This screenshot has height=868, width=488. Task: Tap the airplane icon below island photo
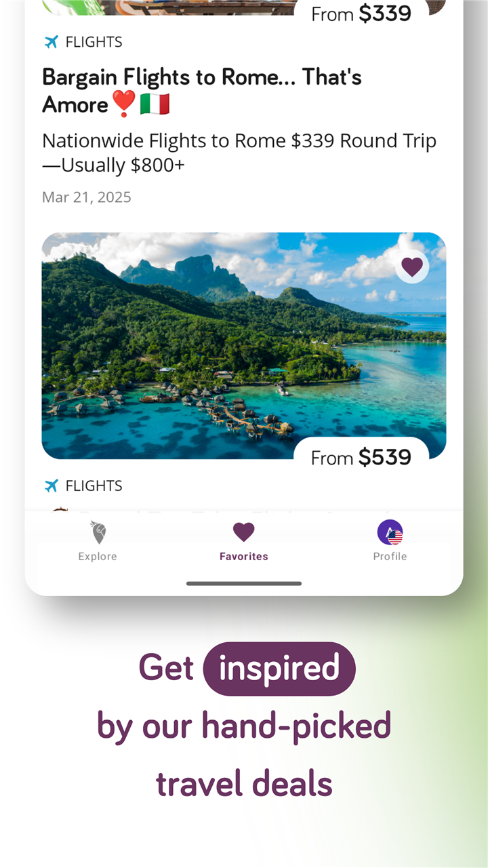pyautogui.click(x=52, y=486)
